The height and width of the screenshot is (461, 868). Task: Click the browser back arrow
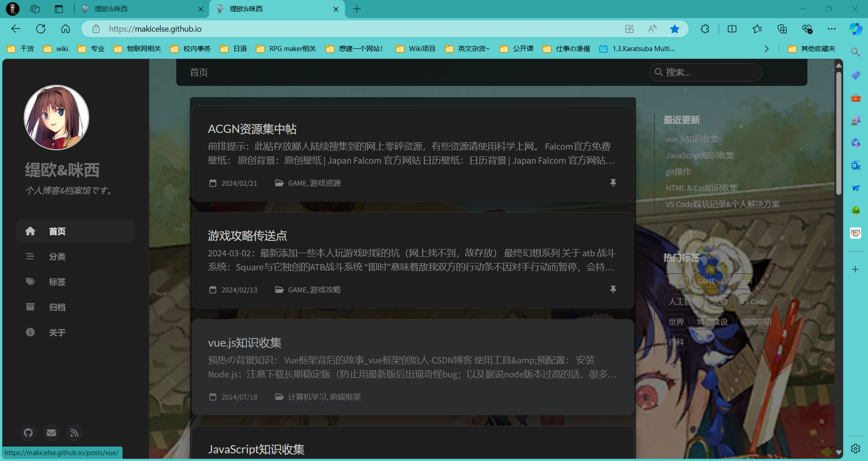pyautogui.click(x=16, y=29)
